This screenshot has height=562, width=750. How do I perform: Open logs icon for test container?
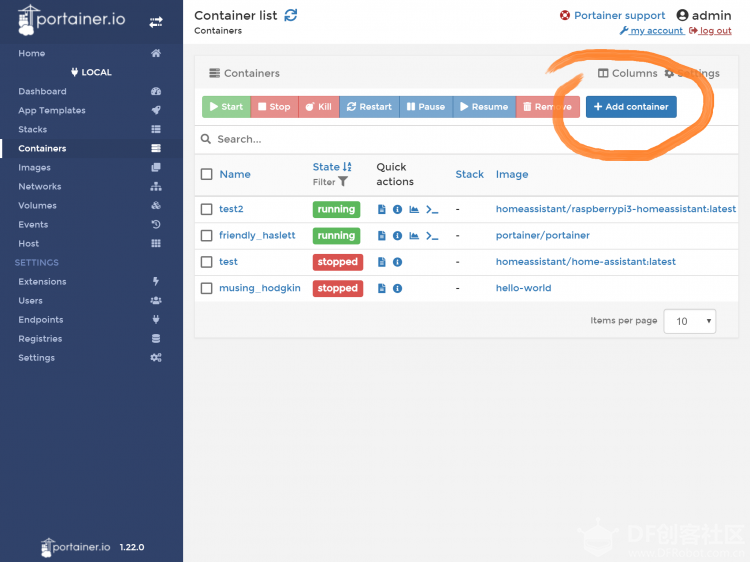coord(381,262)
